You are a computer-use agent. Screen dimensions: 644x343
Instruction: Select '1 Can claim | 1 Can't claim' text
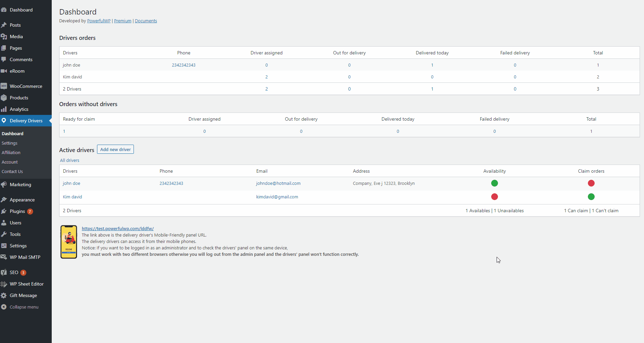(591, 211)
